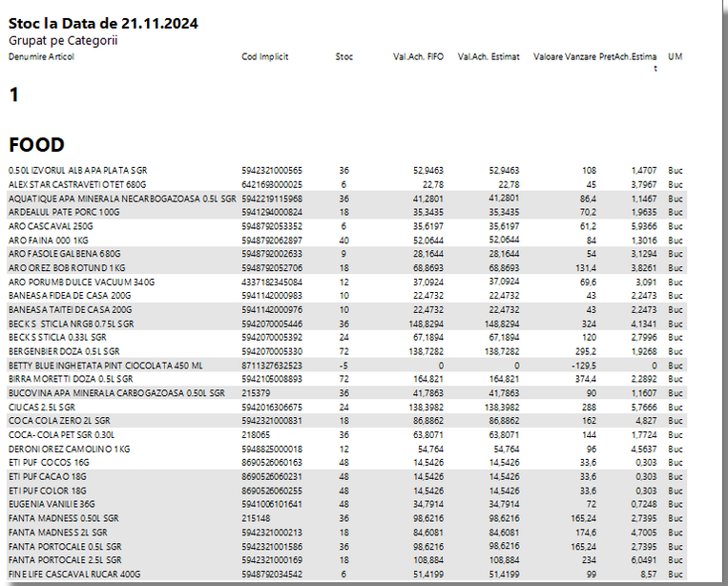Click BECKS STICLA NRGB 0.75L SGR item
The height and width of the screenshot is (586, 728).
point(71,324)
